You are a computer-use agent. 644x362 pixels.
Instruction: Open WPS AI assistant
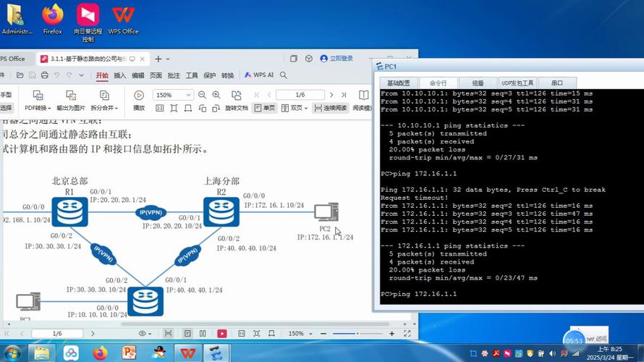259,75
